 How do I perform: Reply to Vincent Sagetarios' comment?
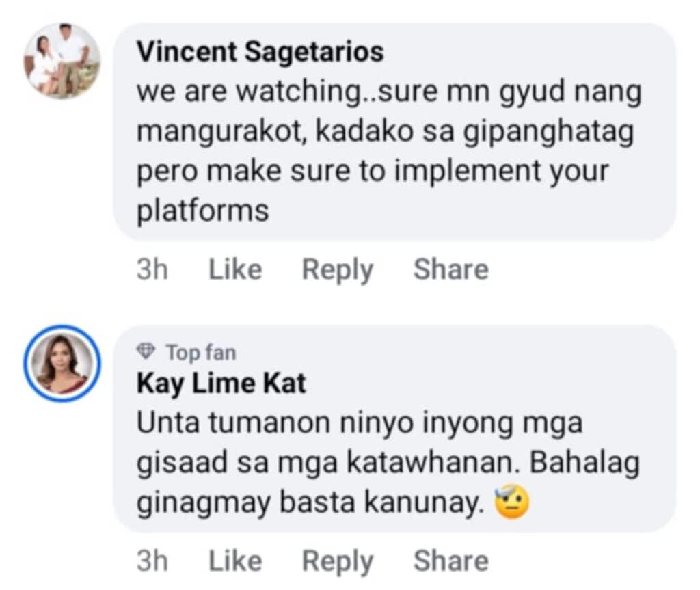[x=338, y=269]
